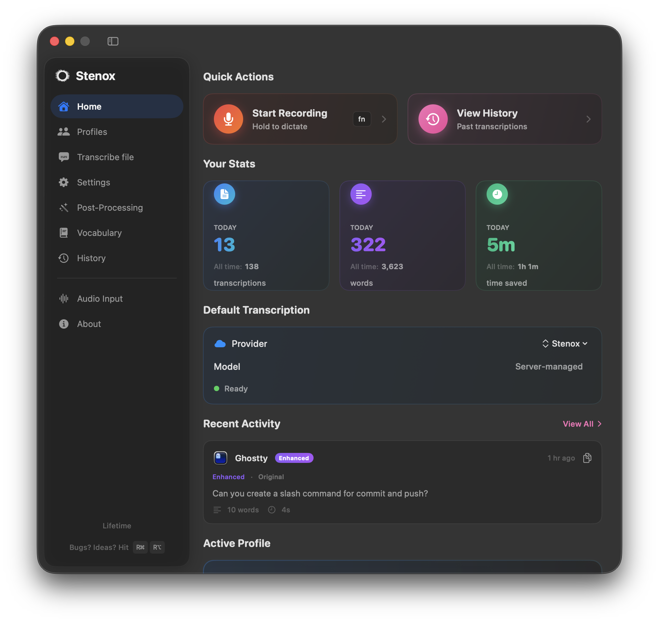
Task: Go to Vocabulary in the sidebar
Action: 99,233
